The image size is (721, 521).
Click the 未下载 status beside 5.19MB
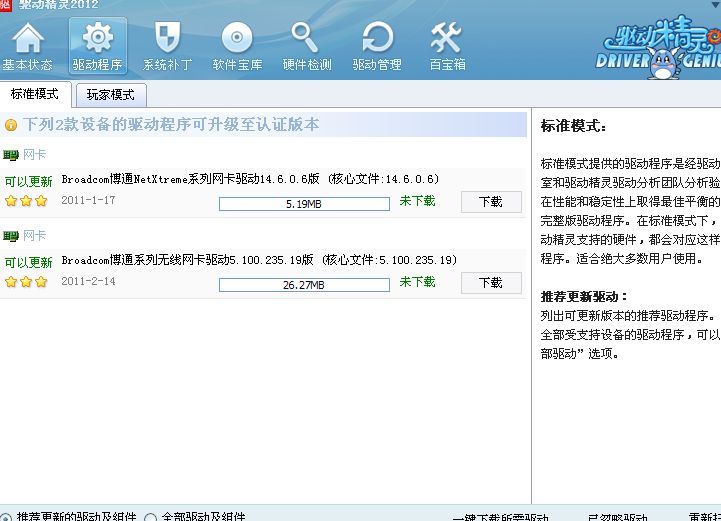417,201
